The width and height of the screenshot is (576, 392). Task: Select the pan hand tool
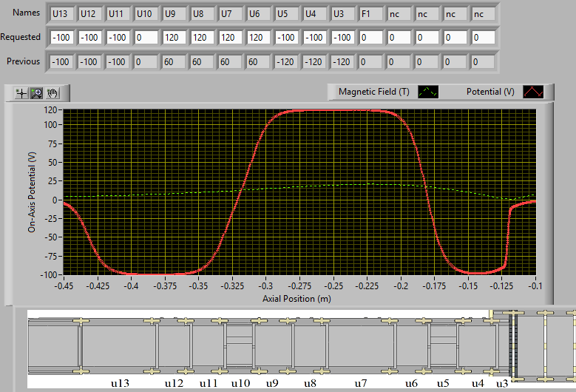[52, 92]
